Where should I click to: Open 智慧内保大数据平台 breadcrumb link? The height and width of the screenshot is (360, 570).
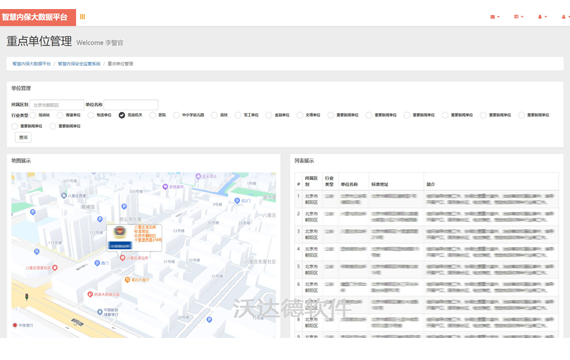[32, 64]
